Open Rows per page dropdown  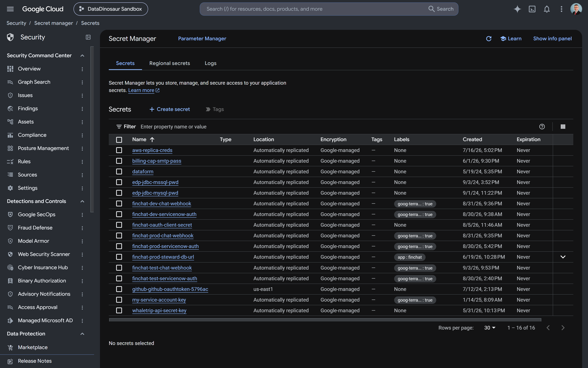pos(490,328)
